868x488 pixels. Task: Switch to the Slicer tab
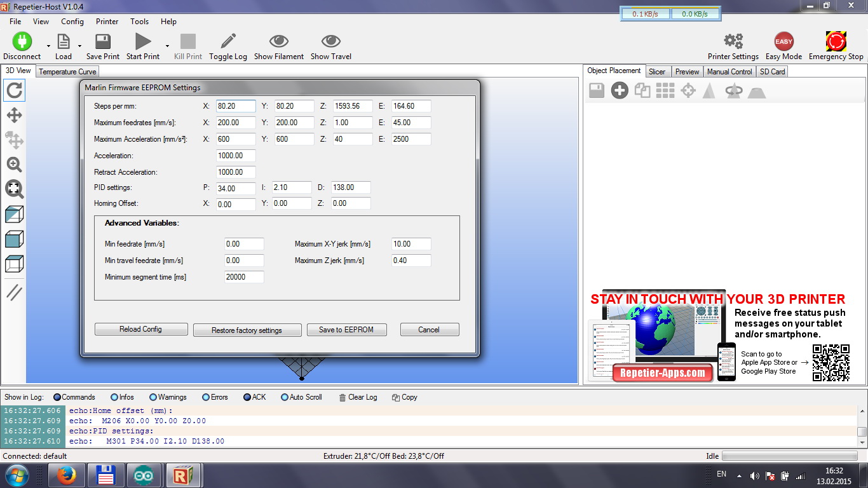click(657, 72)
